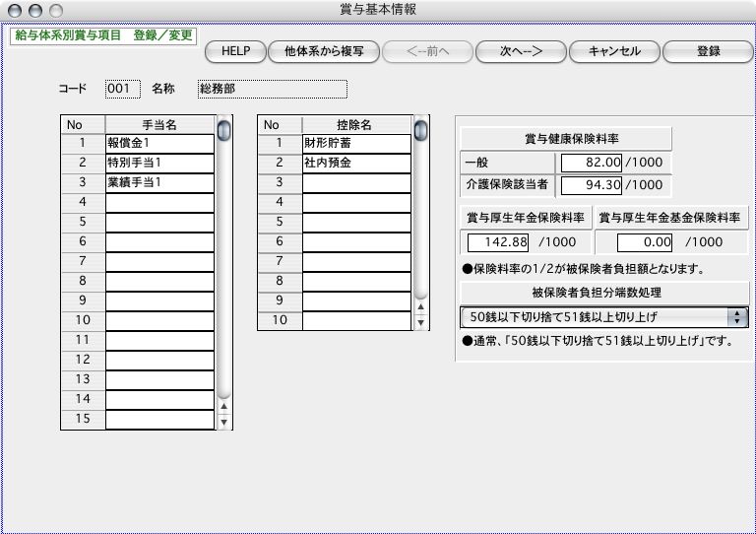Select the 特別手当1 allowance cell

tap(159, 163)
